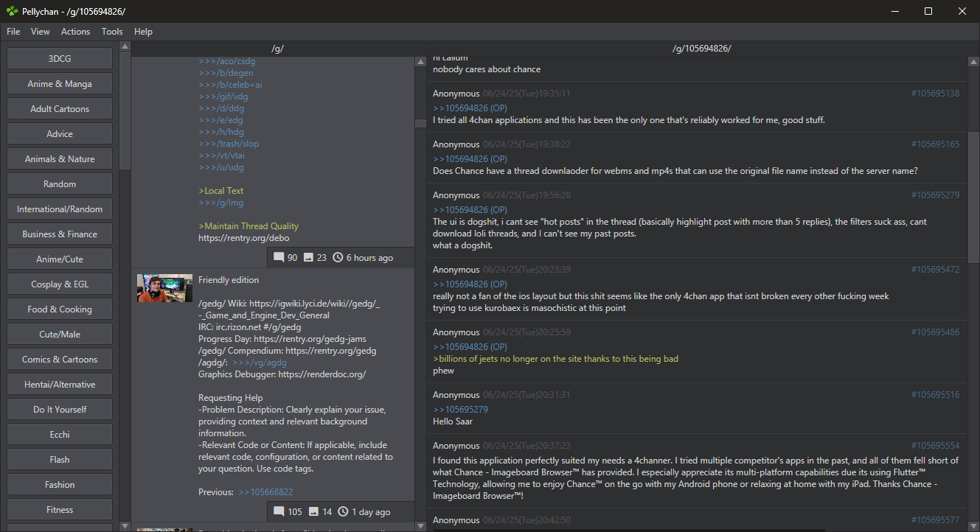The image size is (980, 532).
Task: Open the Hentai/Alternative board
Action: pyautogui.click(x=60, y=385)
